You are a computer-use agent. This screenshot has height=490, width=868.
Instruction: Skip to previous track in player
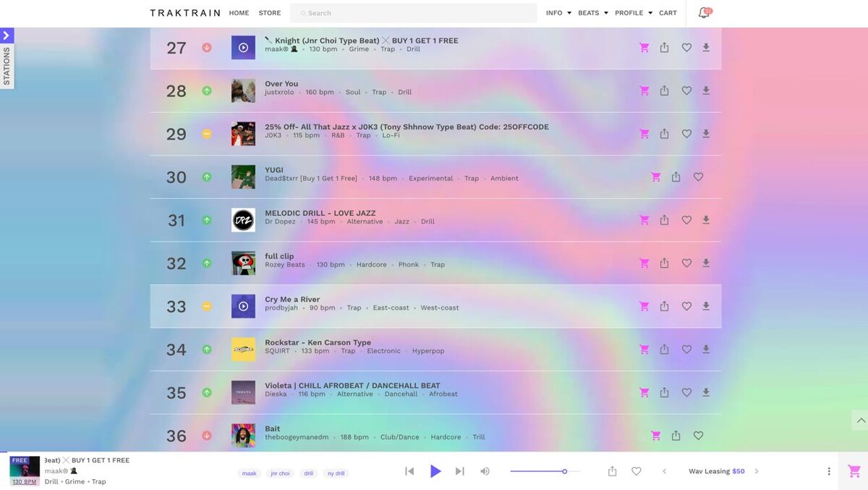409,471
